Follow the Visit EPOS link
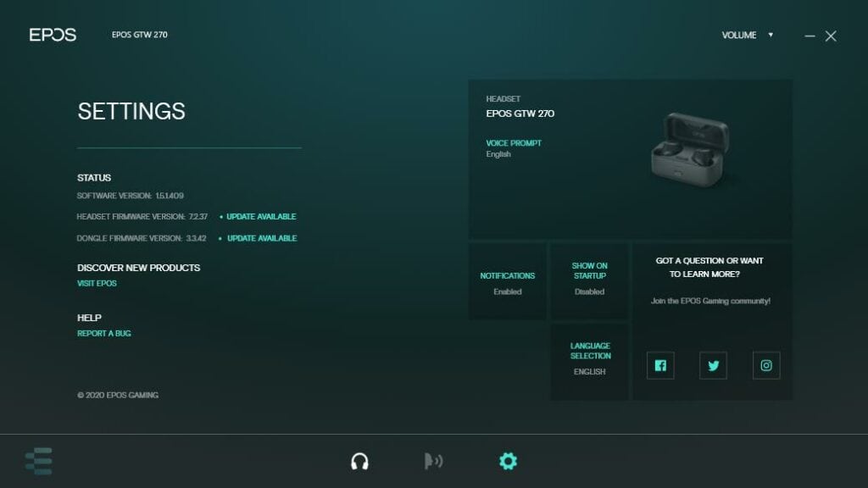Screen dimensions: 868x488 (97, 284)
